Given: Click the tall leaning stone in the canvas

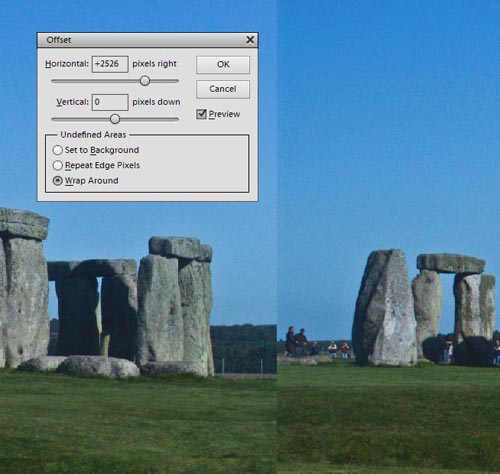Looking at the screenshot, I should [x=385, y=307].
